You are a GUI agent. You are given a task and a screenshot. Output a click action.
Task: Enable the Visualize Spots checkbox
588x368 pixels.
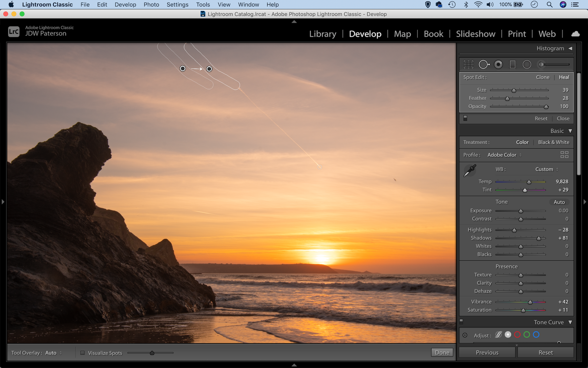[x=83, y=353]
